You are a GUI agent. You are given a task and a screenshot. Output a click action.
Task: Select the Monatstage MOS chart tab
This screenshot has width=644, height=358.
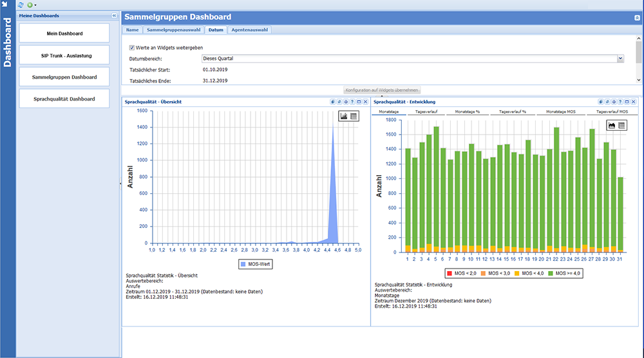561,111
